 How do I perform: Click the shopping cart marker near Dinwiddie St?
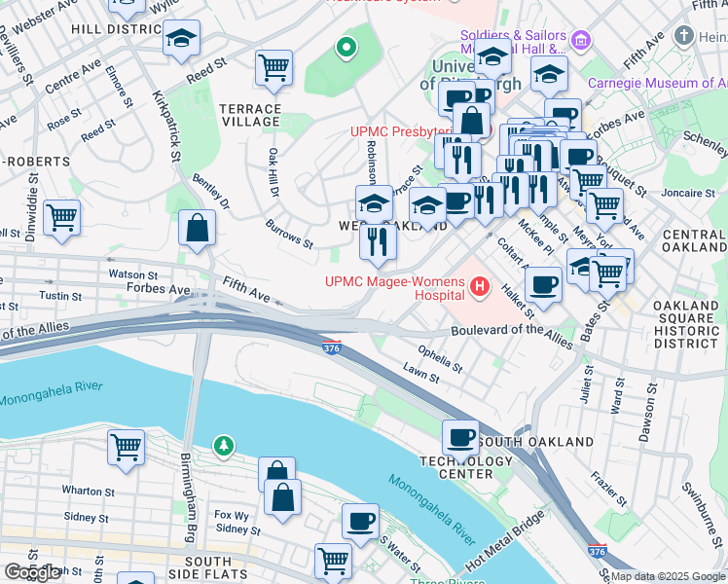pos(61,219)
